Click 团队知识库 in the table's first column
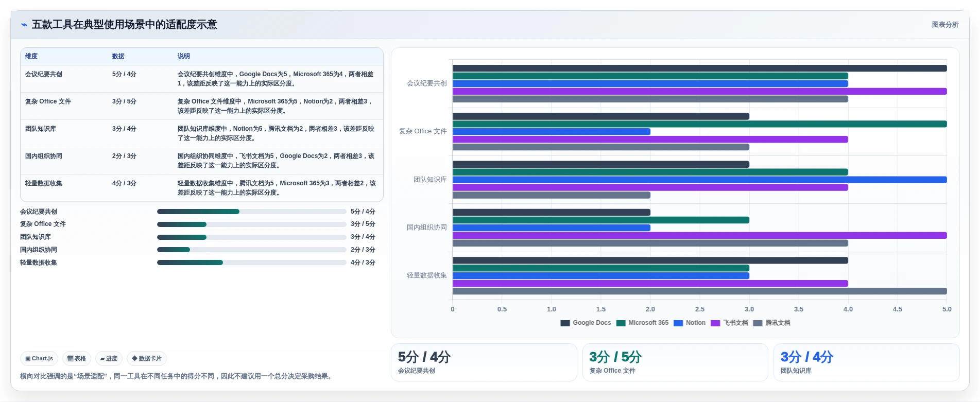 (41, 129)
